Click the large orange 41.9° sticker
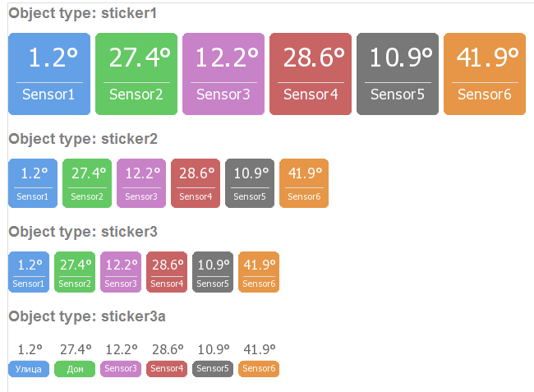This screenshot has height=392, width=534. click(485, 73)
